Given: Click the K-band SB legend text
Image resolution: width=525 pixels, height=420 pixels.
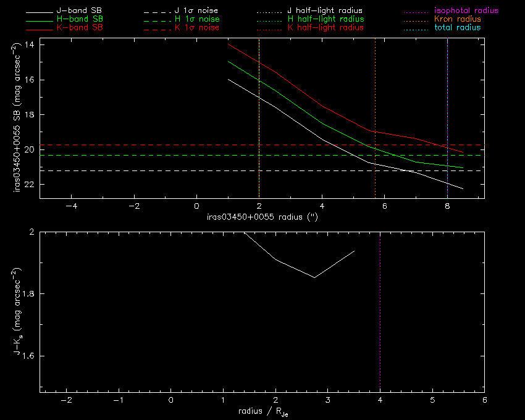Looking at the screenshot, I should [83, 28].
